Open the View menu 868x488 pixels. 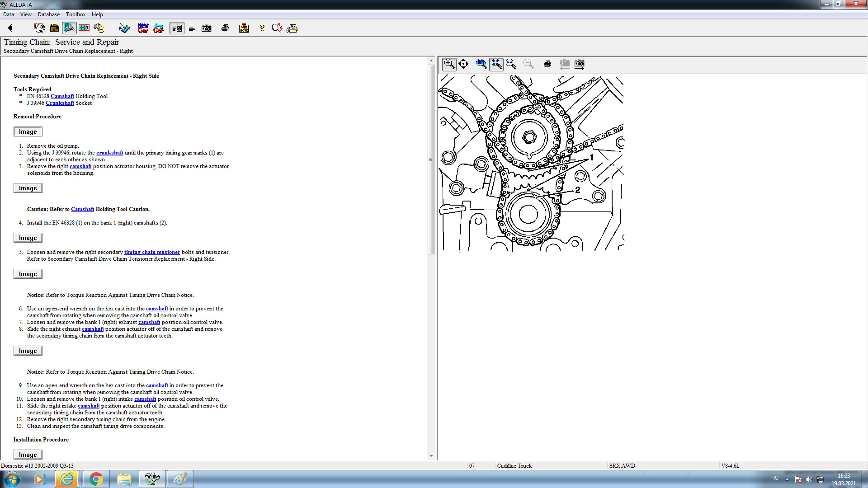pos(26,14)
